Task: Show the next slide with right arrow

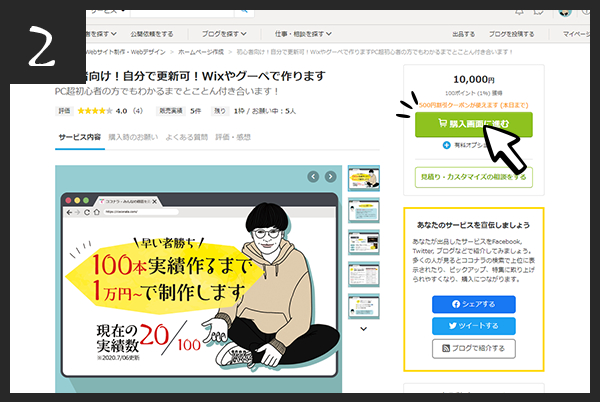Action: tap(330, 177)
